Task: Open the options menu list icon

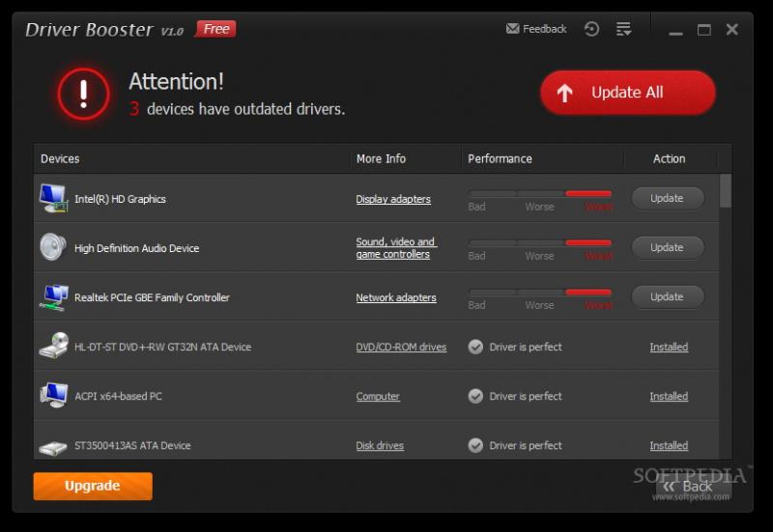Action: 623,29
